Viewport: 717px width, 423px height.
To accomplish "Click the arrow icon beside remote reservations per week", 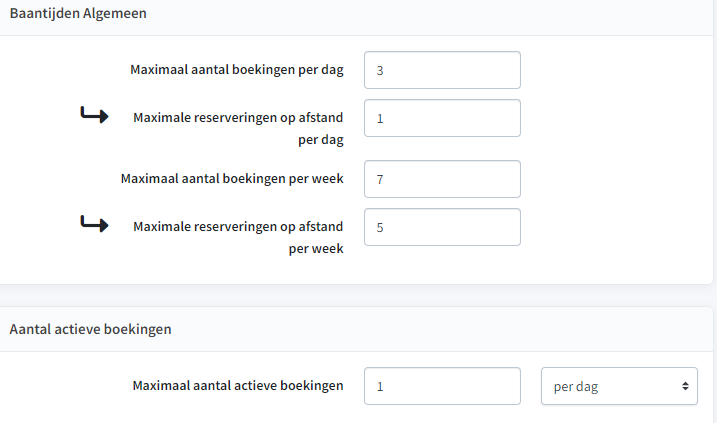I will pos(94,224).
